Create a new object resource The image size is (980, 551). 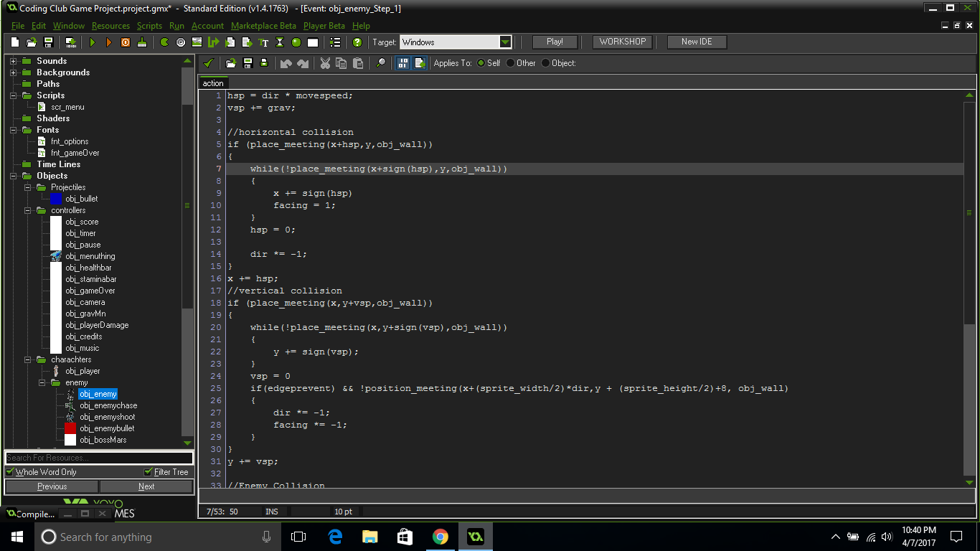coord(296,42)
